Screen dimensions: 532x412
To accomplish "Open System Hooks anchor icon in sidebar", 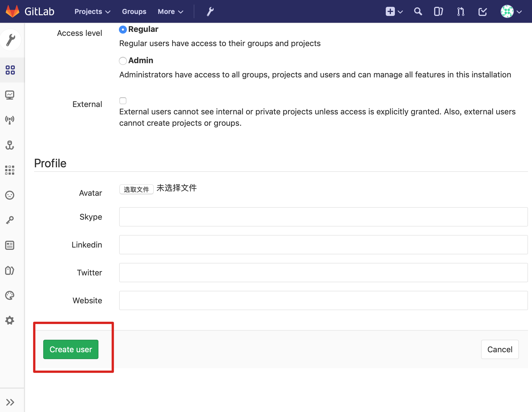I will point(10,145).
